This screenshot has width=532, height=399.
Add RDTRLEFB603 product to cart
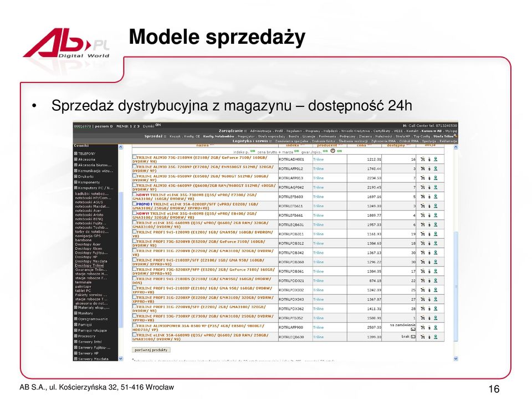point(423,196)
